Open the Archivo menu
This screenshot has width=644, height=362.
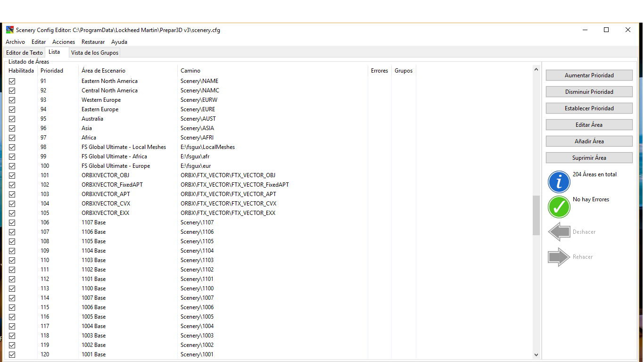tap(15, 42)
